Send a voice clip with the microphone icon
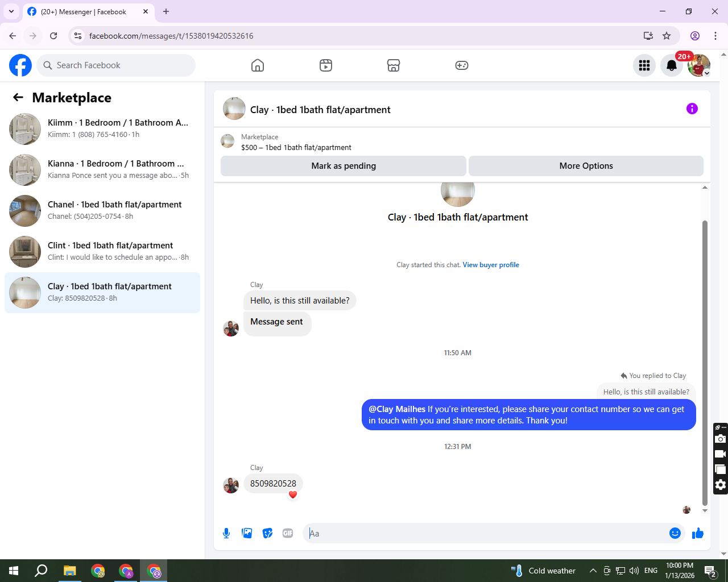This screenshot has height=582, width=728. (226, 533)
